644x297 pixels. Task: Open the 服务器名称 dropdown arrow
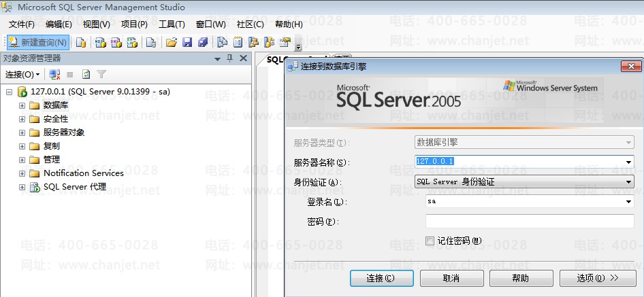coord(628,162)
